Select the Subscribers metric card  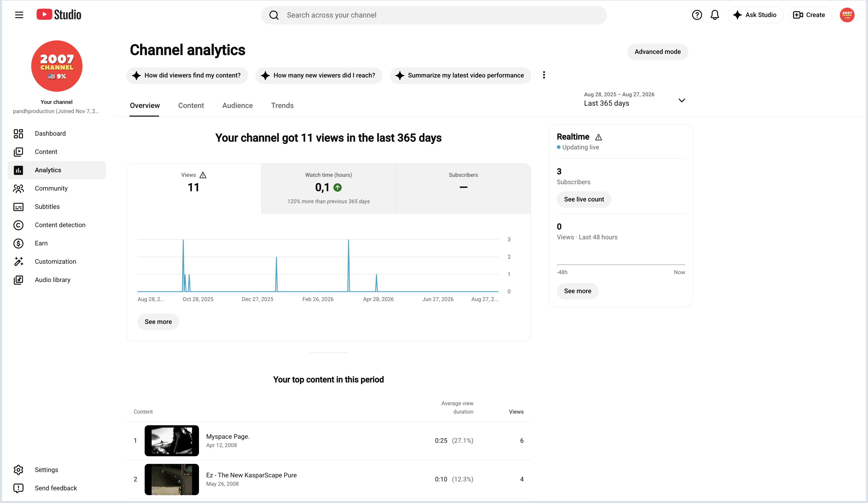(463, 188)
